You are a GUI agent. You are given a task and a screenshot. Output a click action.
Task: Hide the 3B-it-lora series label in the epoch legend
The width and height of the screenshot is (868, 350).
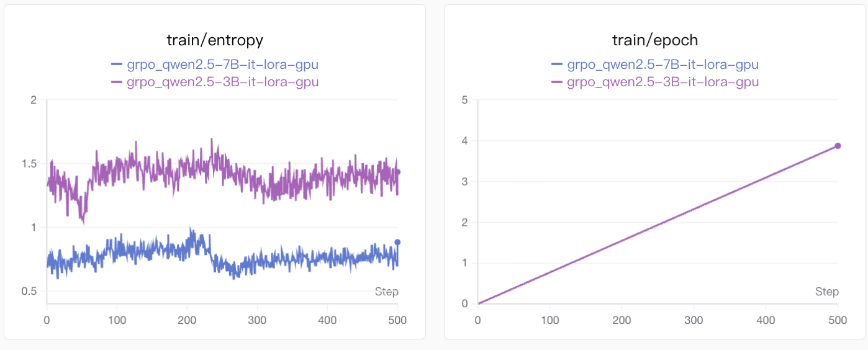(662, 81)
